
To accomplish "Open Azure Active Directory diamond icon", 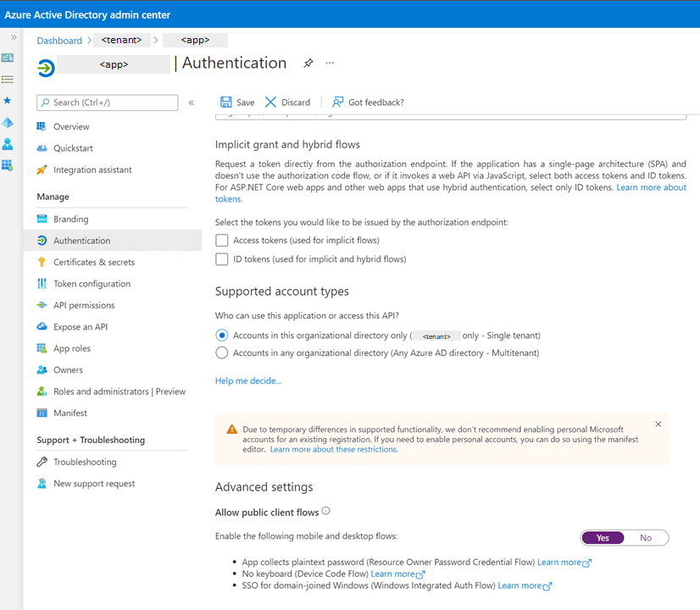I will pyautogui.click(x=8, y=122).
